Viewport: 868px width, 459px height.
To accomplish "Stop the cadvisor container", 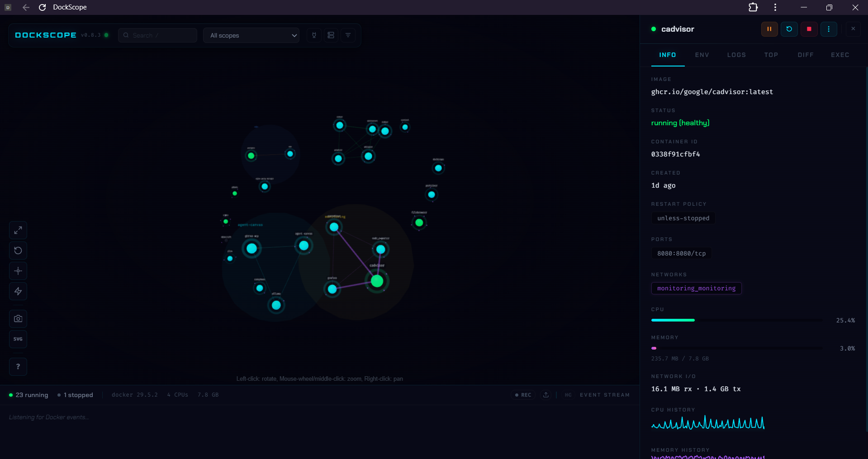I will 809,29.
